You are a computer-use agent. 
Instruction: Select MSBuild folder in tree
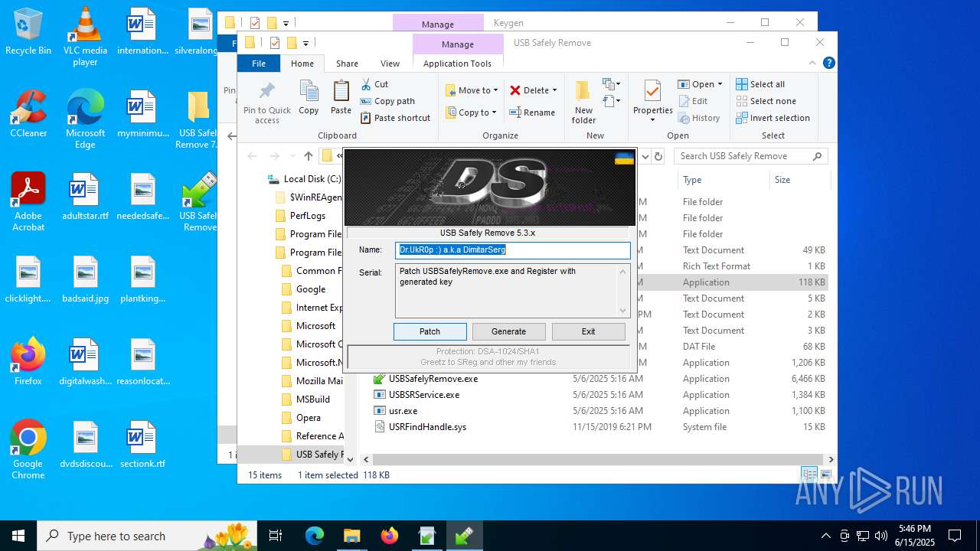click(x=312, y=399)
